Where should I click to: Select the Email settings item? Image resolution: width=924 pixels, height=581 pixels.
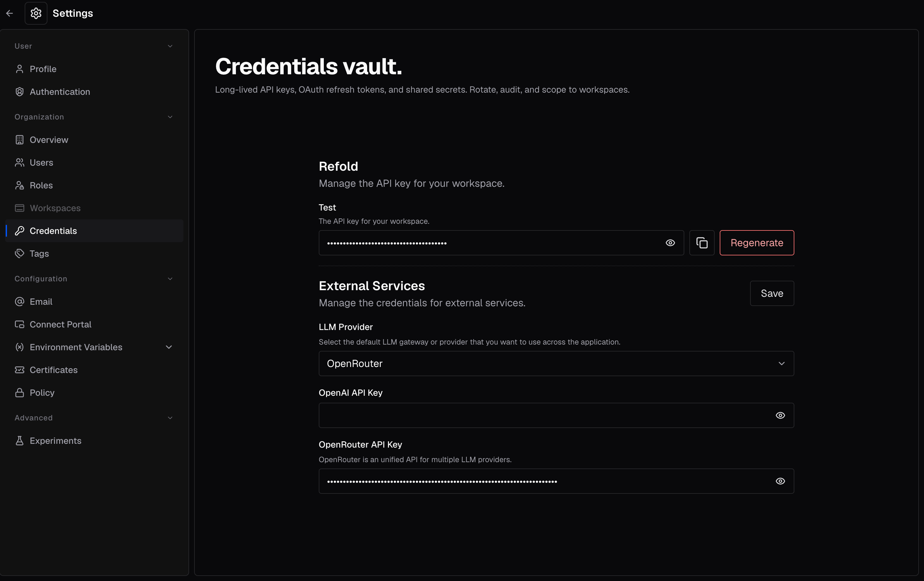click(95, 302)
